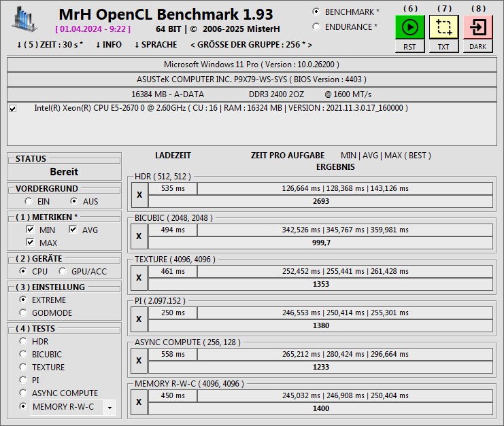Screen dimensions: 504x426
Task: Toggle the MAX metric checkbox
Action: (x=30, y=243)
